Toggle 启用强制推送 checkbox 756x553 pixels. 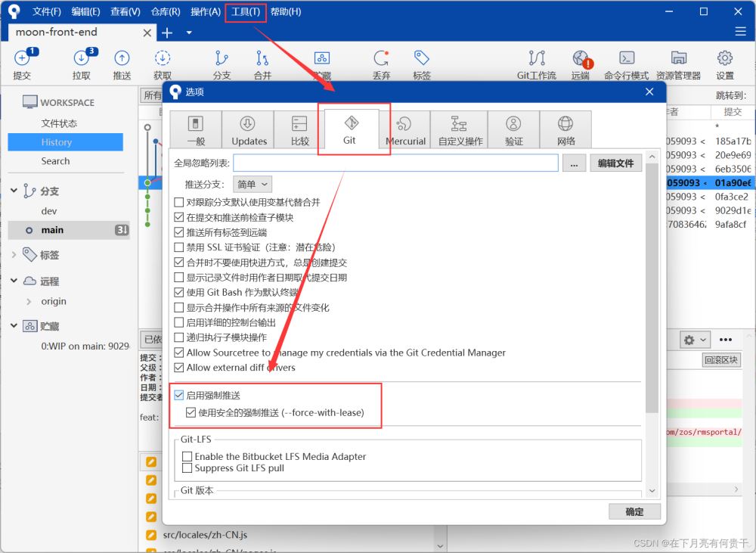click(x=179, y=395)
